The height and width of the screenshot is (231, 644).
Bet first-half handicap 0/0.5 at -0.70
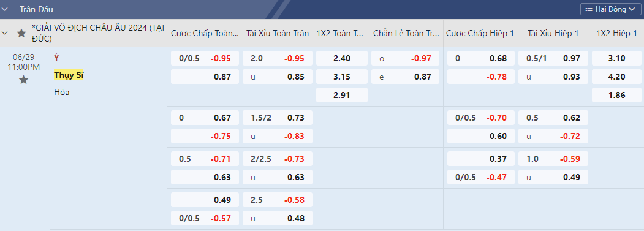click(x=480, y=118)
